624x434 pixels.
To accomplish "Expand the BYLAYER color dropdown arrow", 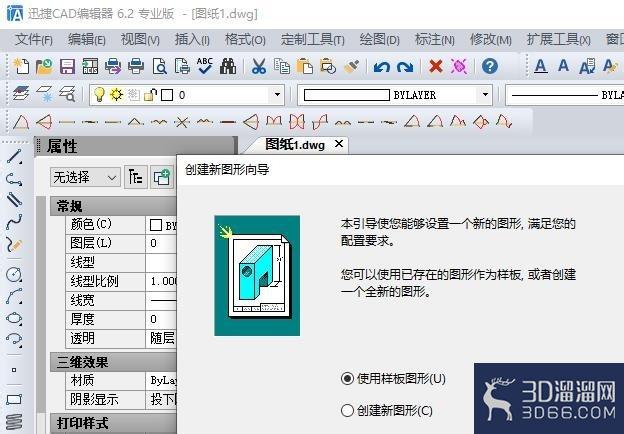I will coord(485,95).
